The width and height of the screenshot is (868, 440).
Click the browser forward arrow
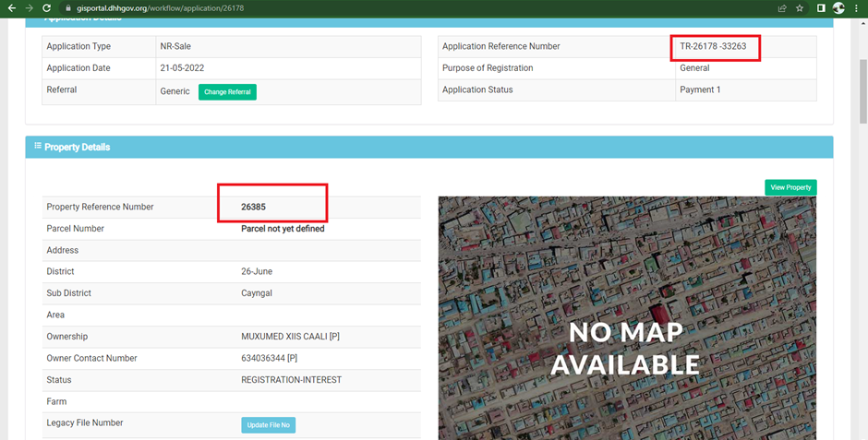(30, 8)
